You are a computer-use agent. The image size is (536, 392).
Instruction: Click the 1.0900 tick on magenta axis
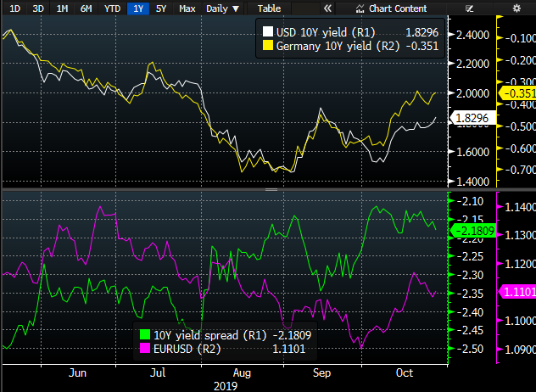(520, 350)
